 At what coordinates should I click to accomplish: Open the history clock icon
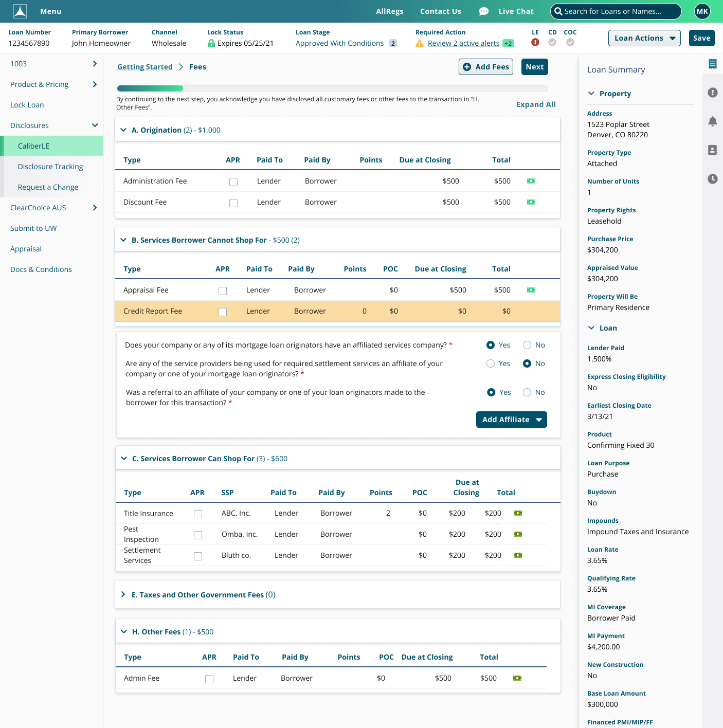click(712, 179)
